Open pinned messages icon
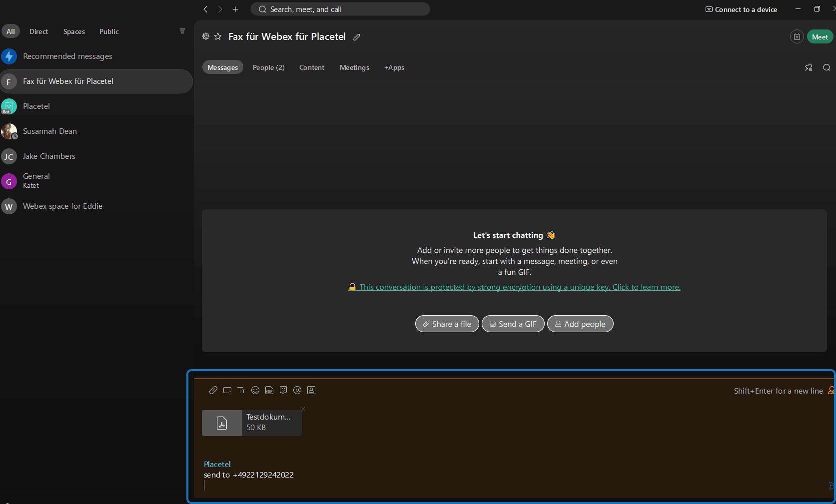This screenshot has height=504, width=836. (809, 67)
